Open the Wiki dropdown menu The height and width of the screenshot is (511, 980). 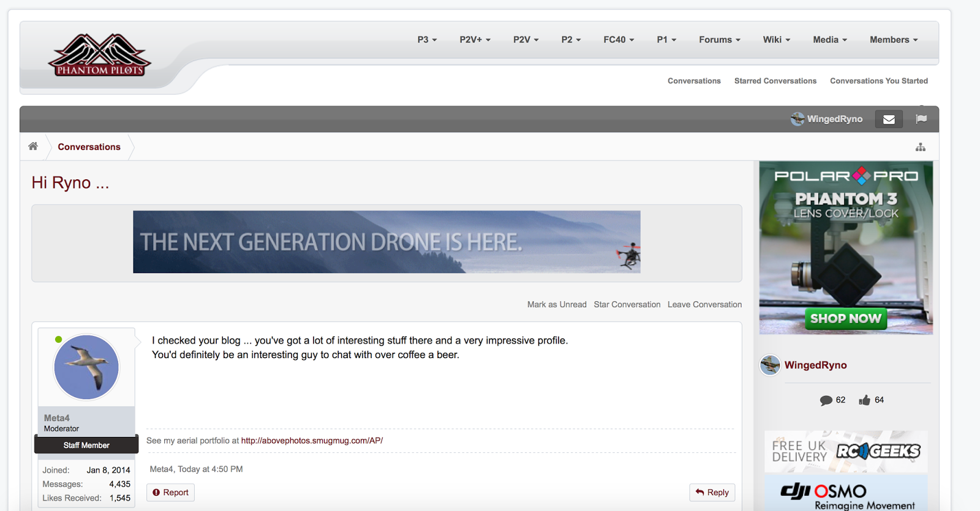click(x=776, y=40)
